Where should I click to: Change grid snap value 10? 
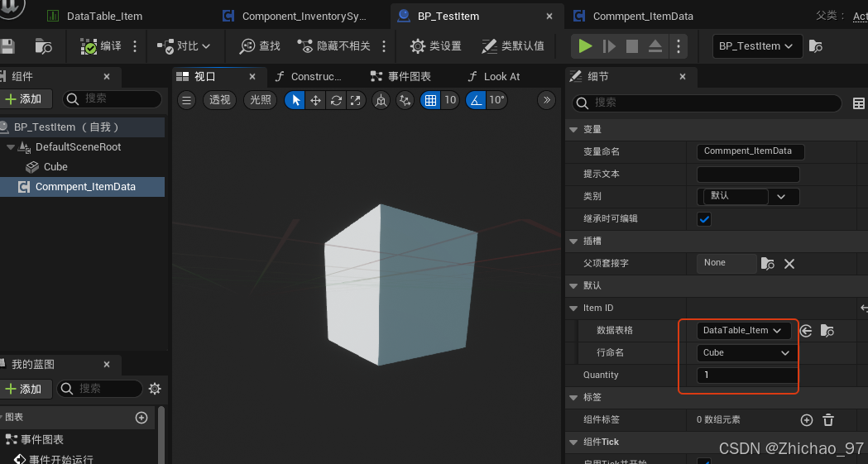point(450,100)
